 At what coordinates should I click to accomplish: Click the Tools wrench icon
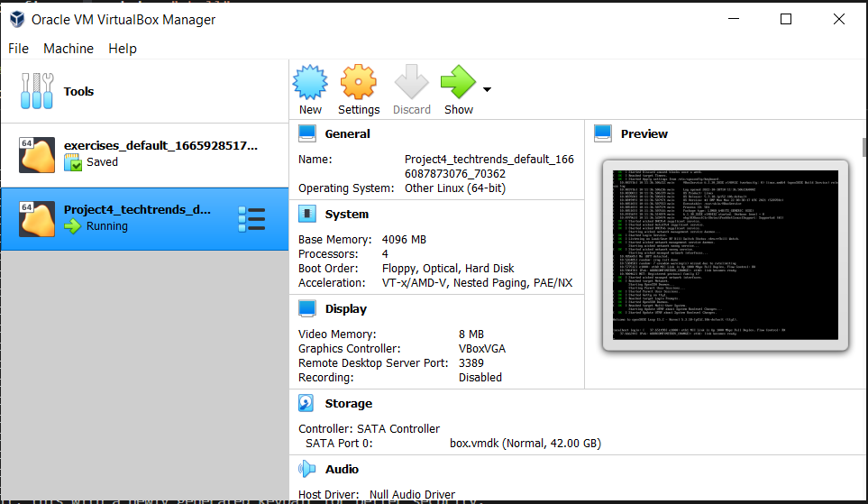pos(37,91)
